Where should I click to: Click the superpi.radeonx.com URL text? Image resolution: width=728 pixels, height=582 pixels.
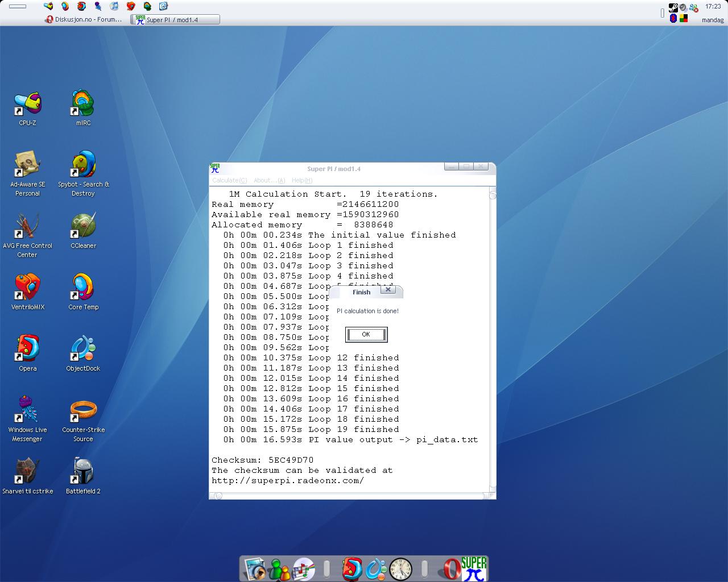(288, 481)
